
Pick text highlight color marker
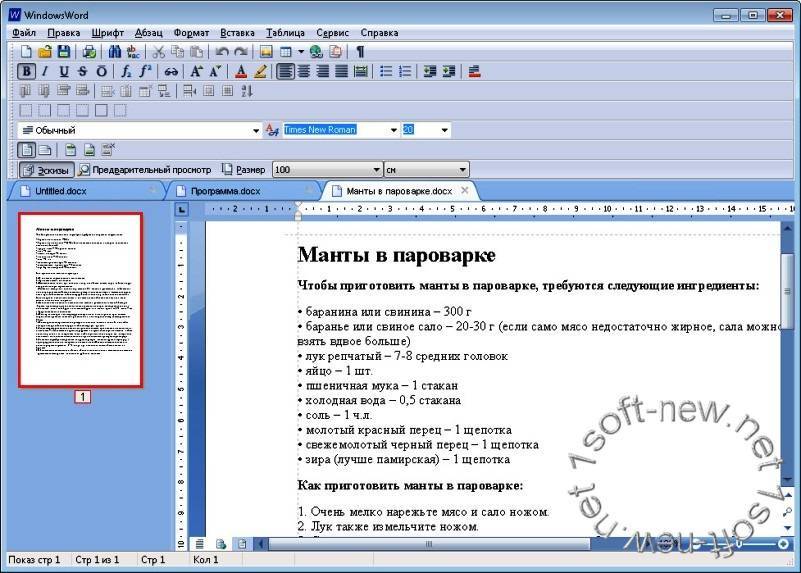point(260,71)
